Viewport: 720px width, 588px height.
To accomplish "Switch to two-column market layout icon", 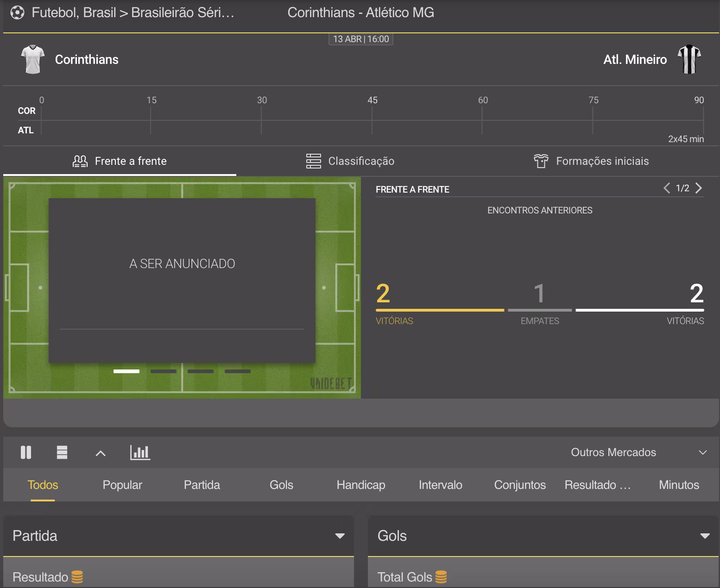I will [26, 452].
